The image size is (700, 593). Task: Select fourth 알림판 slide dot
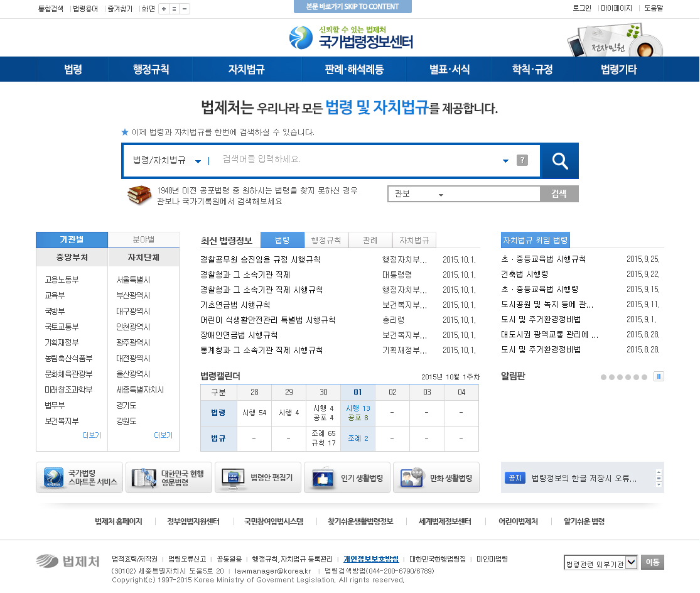click(x=628, y=378)
